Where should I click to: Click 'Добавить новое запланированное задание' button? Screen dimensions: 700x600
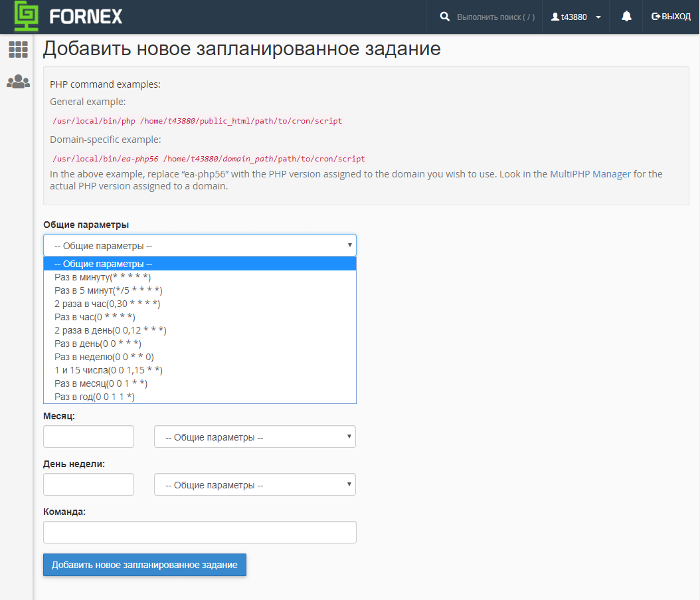click(144, 565)
